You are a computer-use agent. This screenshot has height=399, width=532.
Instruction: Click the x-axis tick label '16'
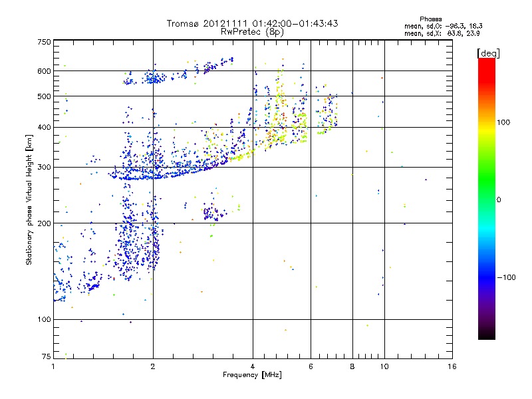452,366
